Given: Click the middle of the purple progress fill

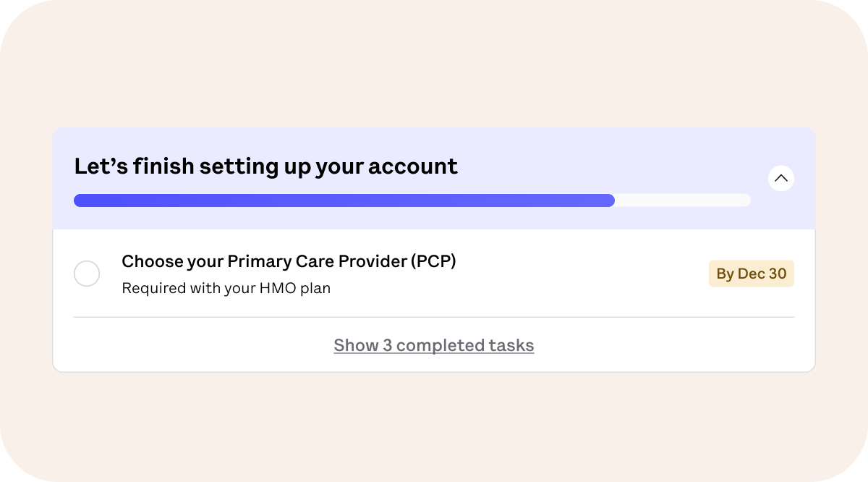Looking at the screenshot, I should [x=344, y=200].
